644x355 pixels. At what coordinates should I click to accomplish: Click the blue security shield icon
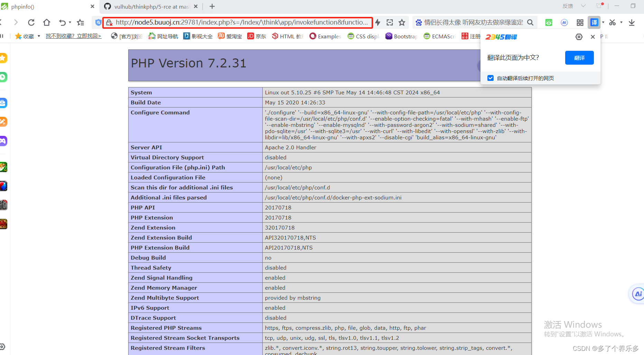[99, 22]
